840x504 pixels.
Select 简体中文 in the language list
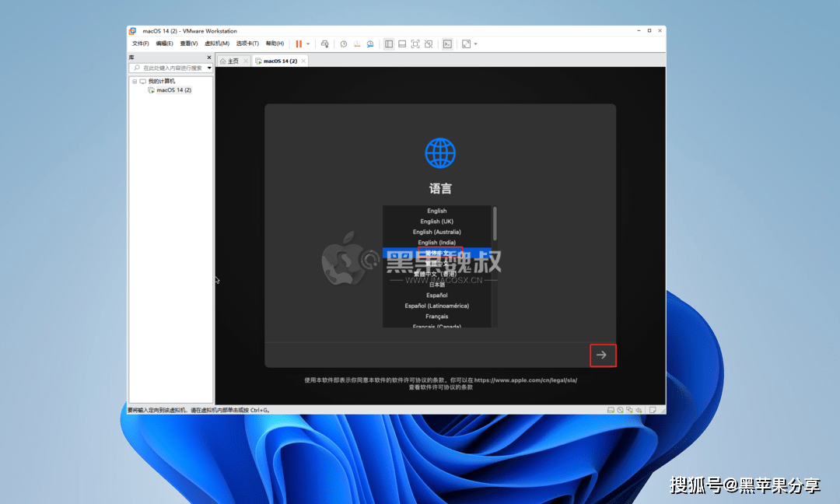(436, 253)
